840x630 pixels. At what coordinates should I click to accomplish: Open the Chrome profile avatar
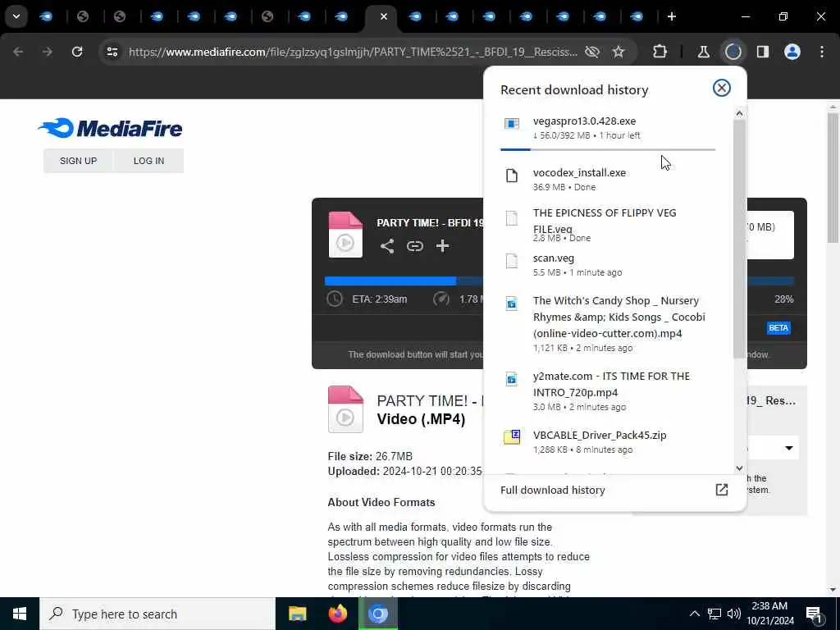792,52
